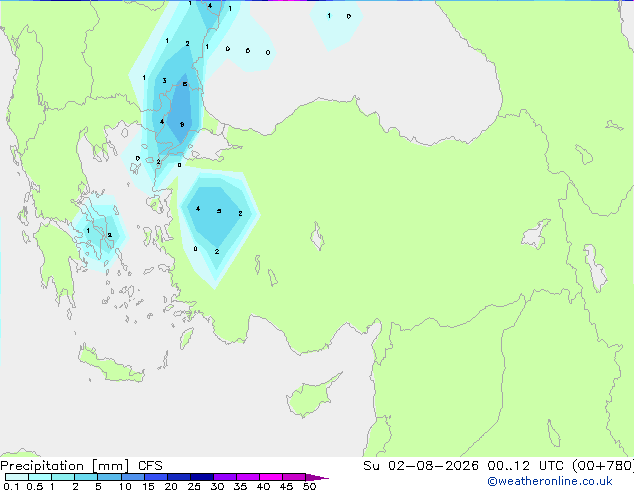The width and height of the screenshot is (634, 490).
Task: Click the purple arrow above 50 legend end
Action: tap(317, 477)
